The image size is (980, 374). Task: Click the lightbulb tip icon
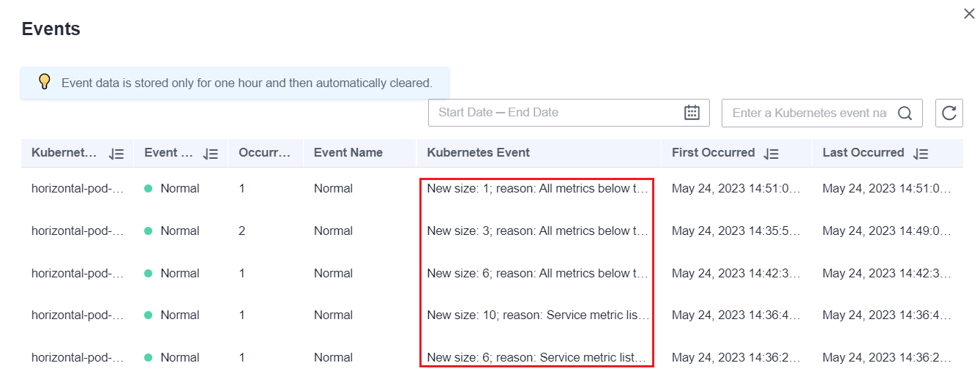pyautogui.click(x=45, y=82)
